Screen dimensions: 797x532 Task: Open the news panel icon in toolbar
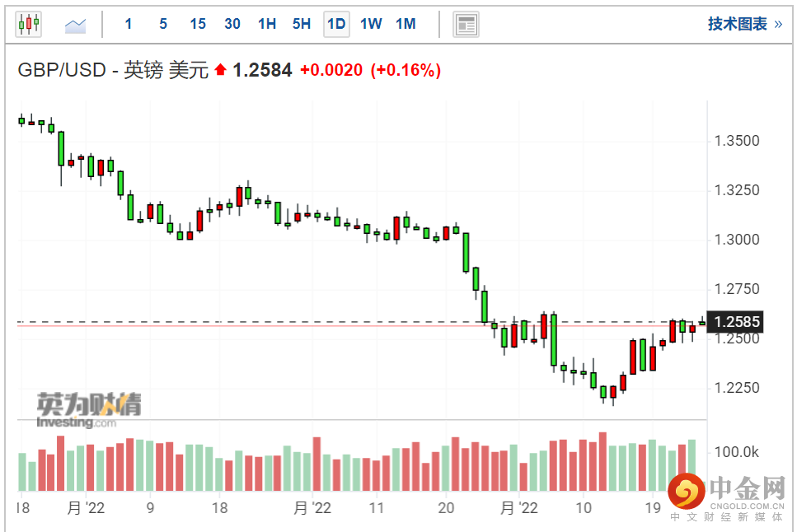coord(466,24)
